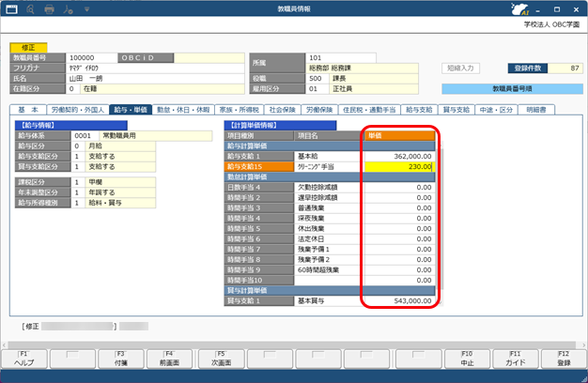Click the 登録件数 value 87
Image resolution: width=588 pixels, height=383 pixels.
pyautogui.click(x=565, y=69)
